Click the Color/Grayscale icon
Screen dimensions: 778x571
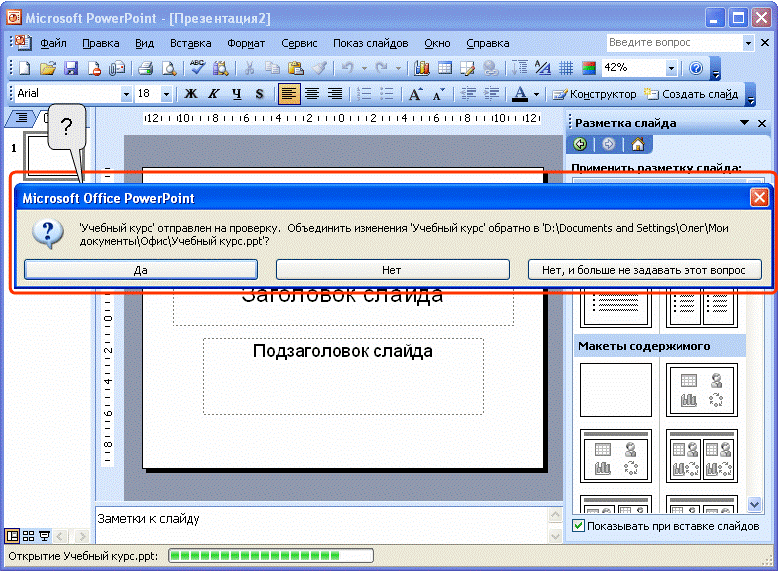589,68
